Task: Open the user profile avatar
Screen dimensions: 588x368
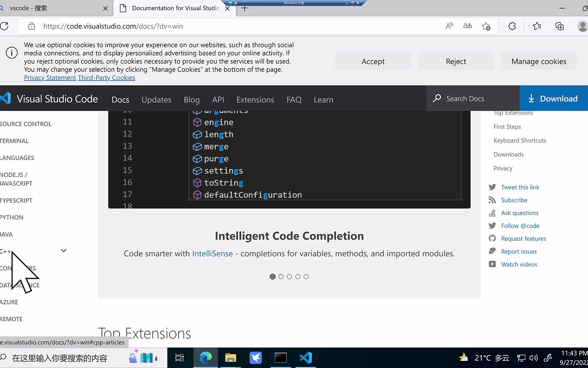Action: [x=583, y=26]
